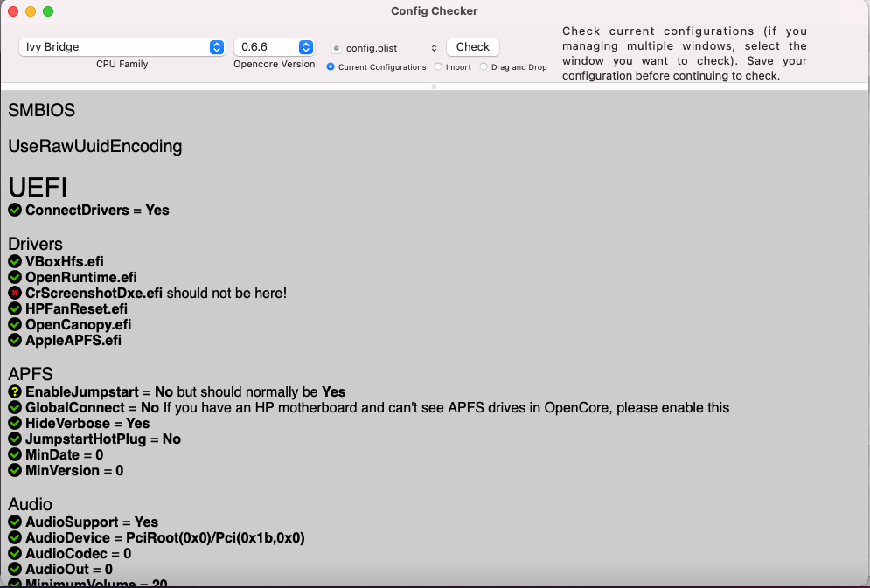Click the AppleAPFS.efi driver name
The height and width of the screenshot is (588, 870).
[73, 340]
